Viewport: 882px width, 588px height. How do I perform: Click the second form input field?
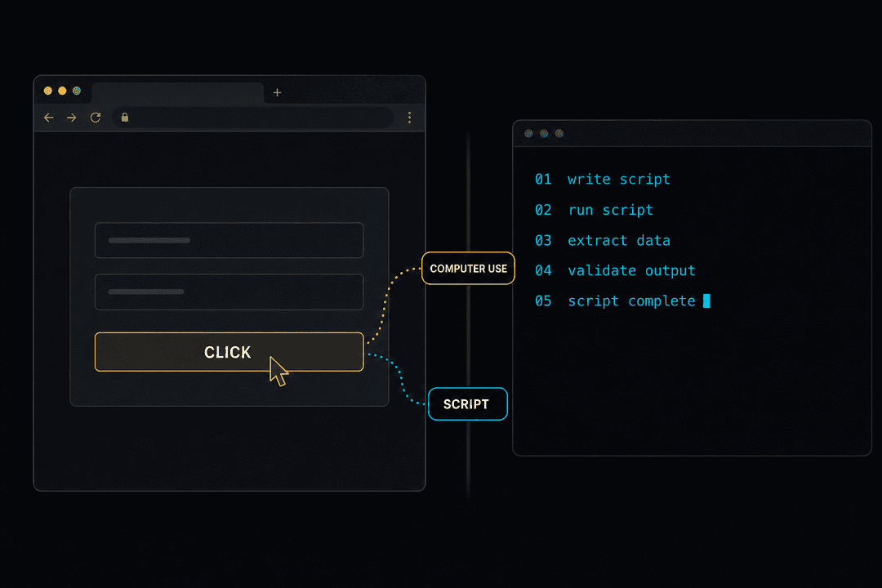click(x=229, y=292)
